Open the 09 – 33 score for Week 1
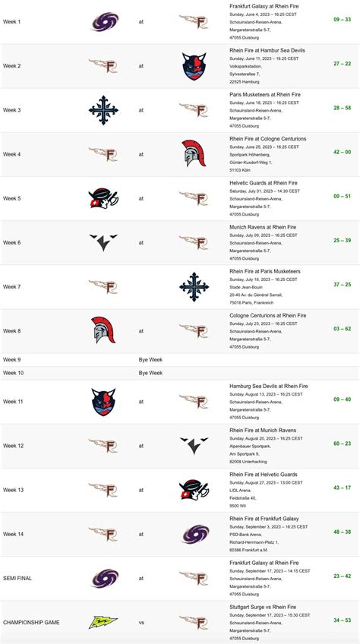Viewport: 360px width, 644px height. tap(342, 19)
